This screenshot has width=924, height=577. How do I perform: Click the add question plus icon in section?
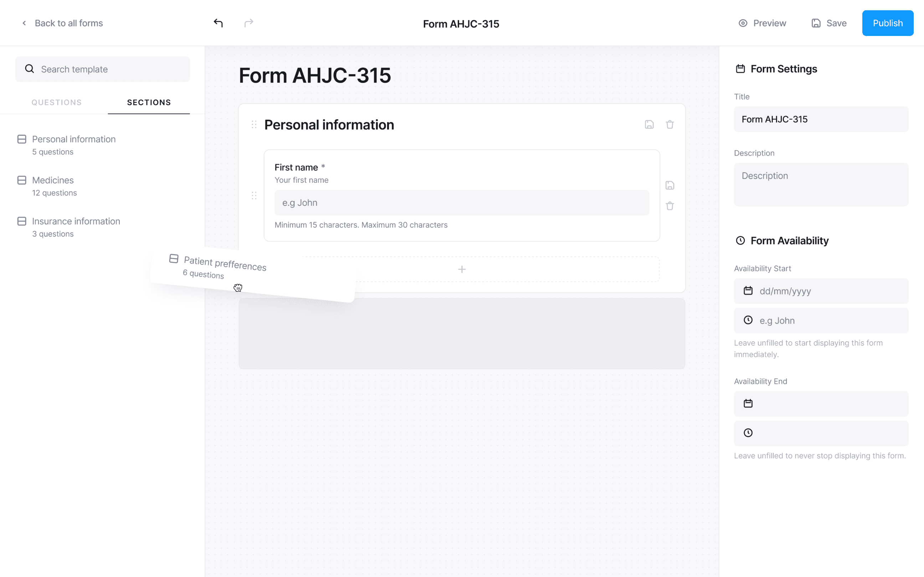tap(462, 269)
